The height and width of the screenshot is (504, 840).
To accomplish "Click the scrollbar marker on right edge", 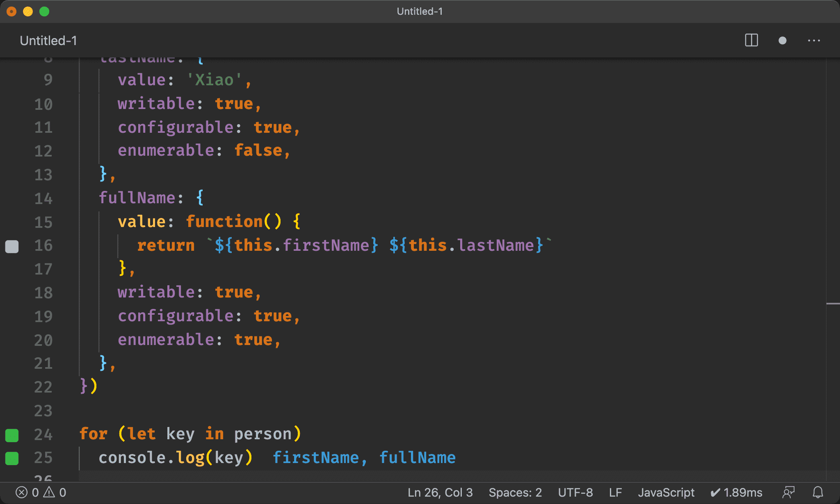I will (833, 304).
